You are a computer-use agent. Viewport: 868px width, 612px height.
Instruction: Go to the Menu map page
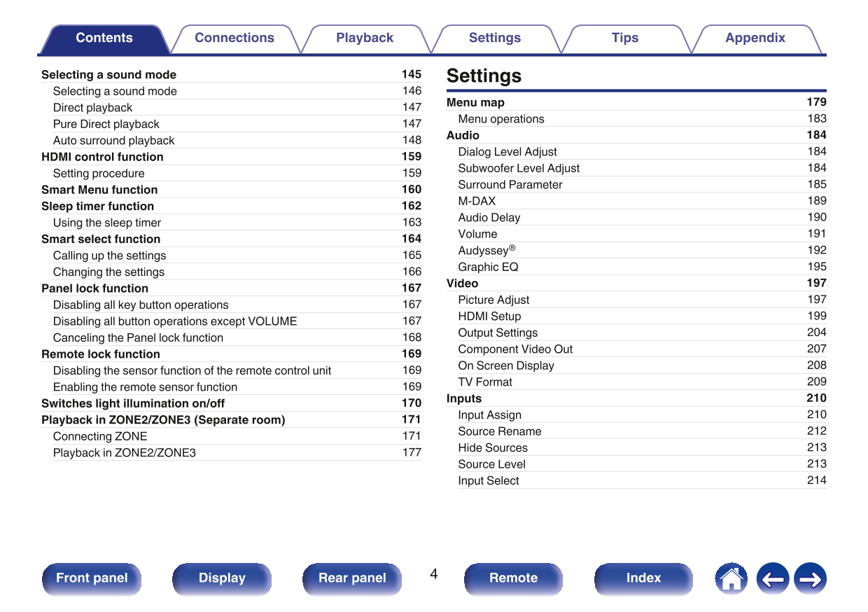[x=476, y=102]
